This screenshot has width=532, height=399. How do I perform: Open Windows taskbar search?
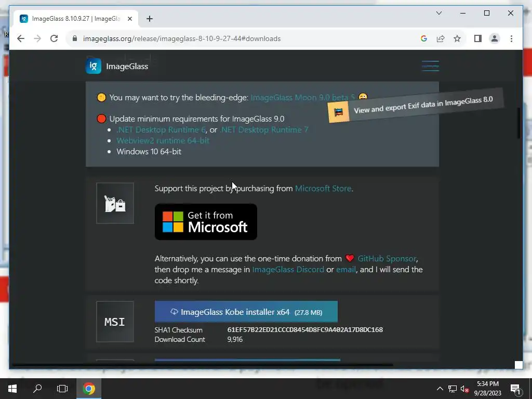click(x=37, y=389)
